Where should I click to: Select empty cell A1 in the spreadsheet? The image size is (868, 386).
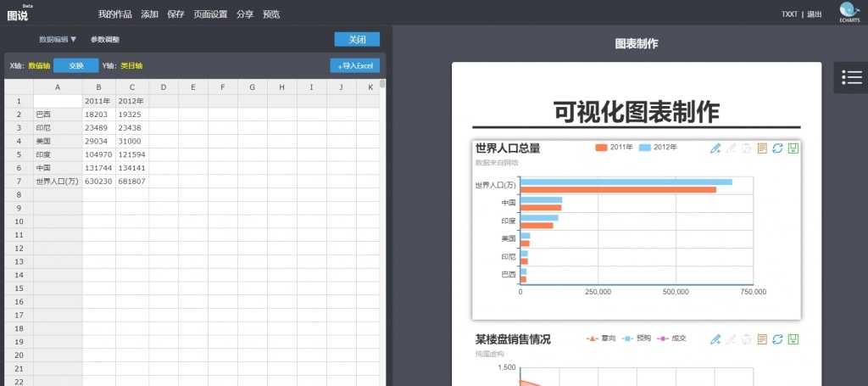(x=58, y=101)
